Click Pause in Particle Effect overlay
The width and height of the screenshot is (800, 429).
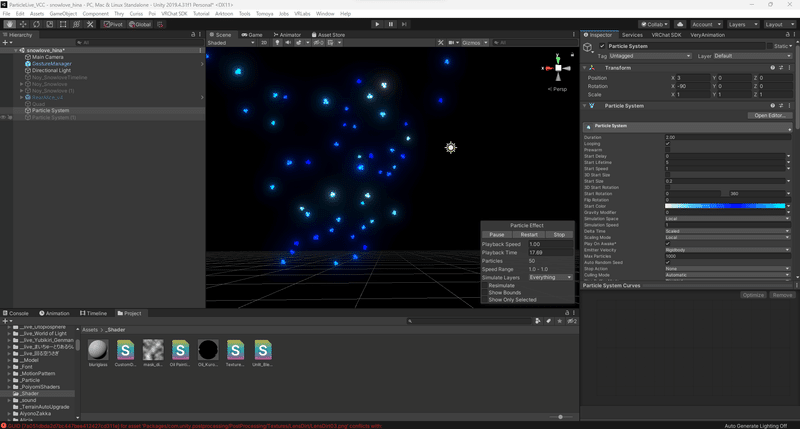coord(496,235)
